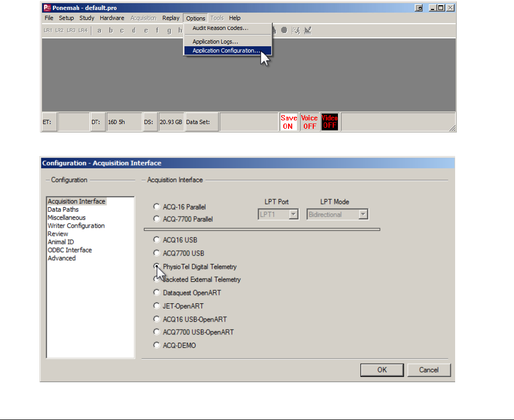
Task: Select ACQ16 USB radio button
Action: pos(157,240)
